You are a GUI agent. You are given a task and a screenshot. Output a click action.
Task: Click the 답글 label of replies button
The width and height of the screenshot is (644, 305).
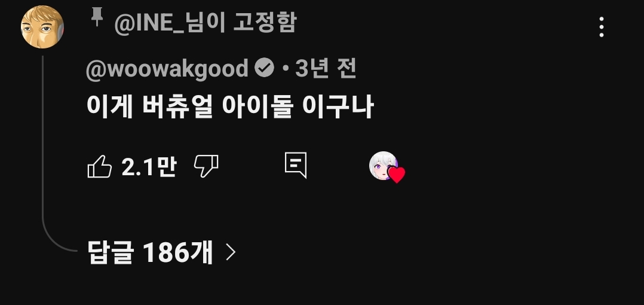[111, 252]
